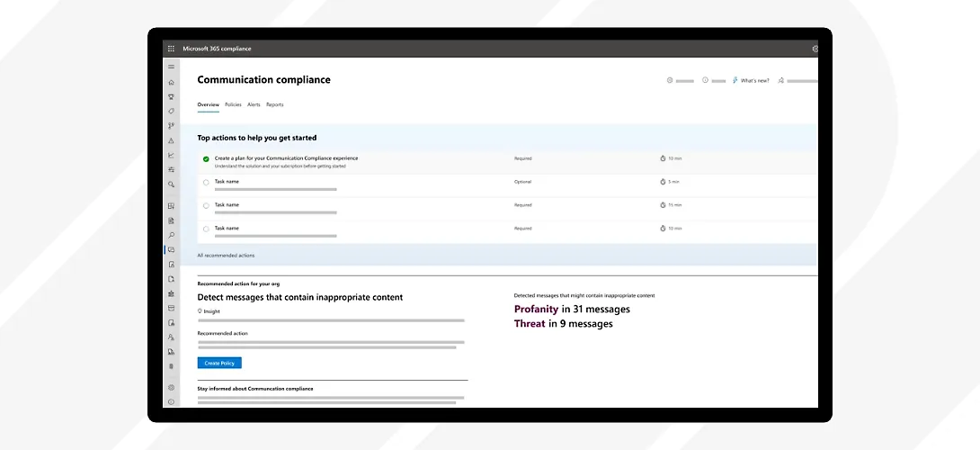Switch to the Policies tab
The image size is (980, 450).
point(233,104)
